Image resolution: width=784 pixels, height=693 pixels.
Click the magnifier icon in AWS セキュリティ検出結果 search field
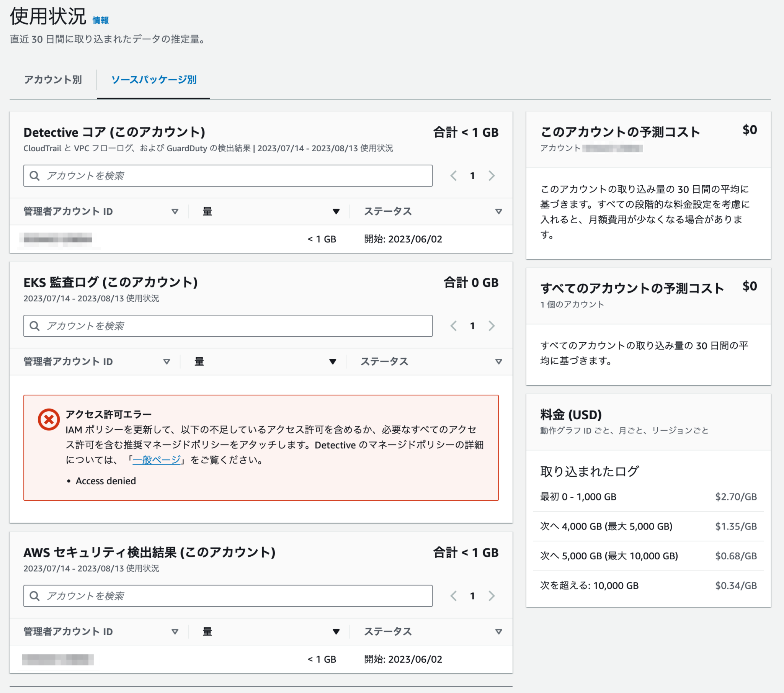[x=35, y=596]
